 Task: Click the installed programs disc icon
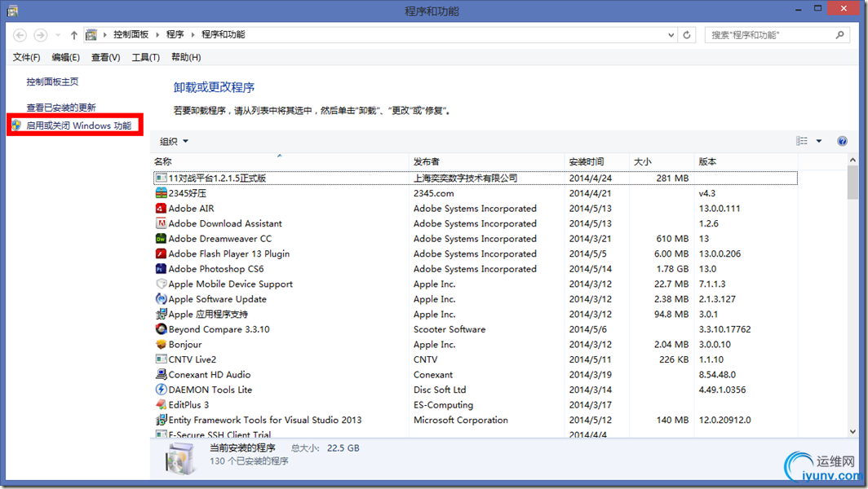[180, 459]
